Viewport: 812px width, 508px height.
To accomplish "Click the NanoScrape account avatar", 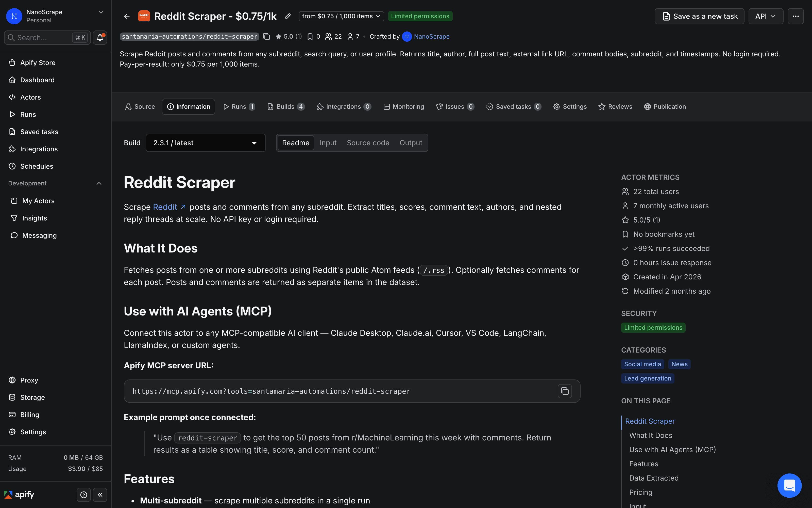I will 14,16.
